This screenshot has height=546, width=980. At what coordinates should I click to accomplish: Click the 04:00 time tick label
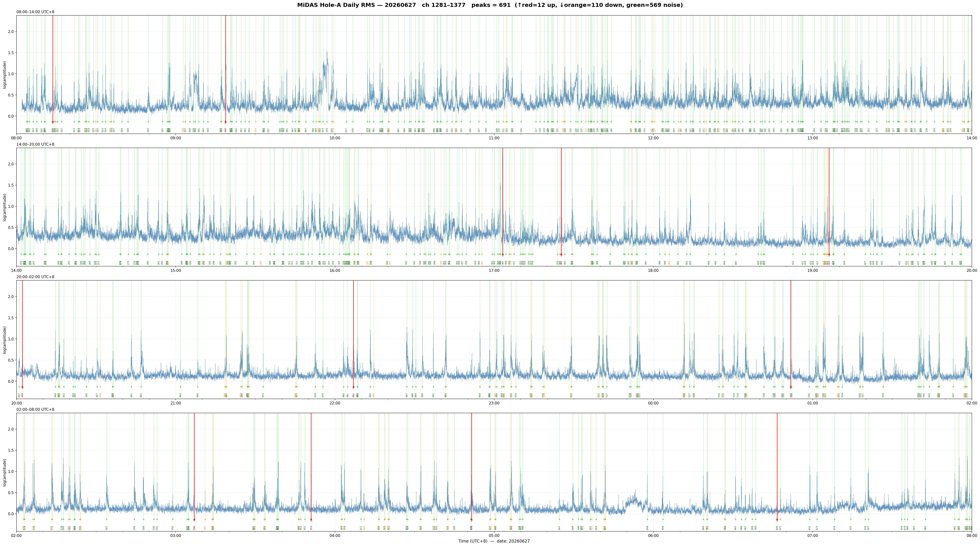click(335, 535)
